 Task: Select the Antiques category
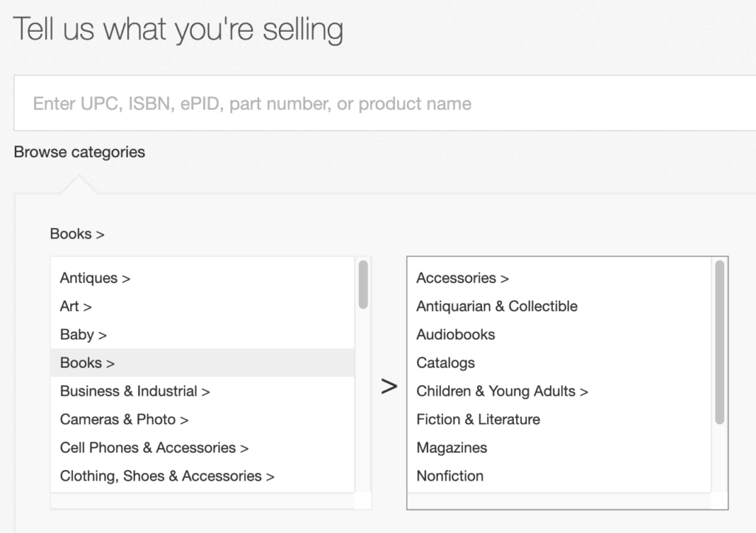click(x=202, y=278)
